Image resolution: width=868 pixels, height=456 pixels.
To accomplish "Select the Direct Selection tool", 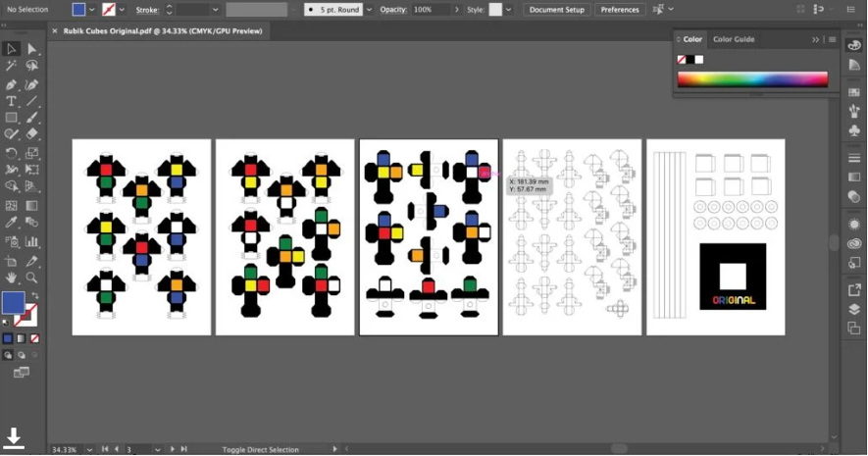I will tap(32, 49).
